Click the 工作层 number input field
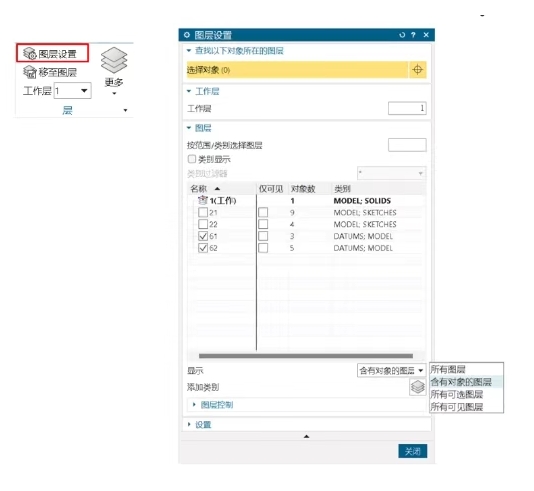Screen dimensions: 534x491 (x=407, y=108)
